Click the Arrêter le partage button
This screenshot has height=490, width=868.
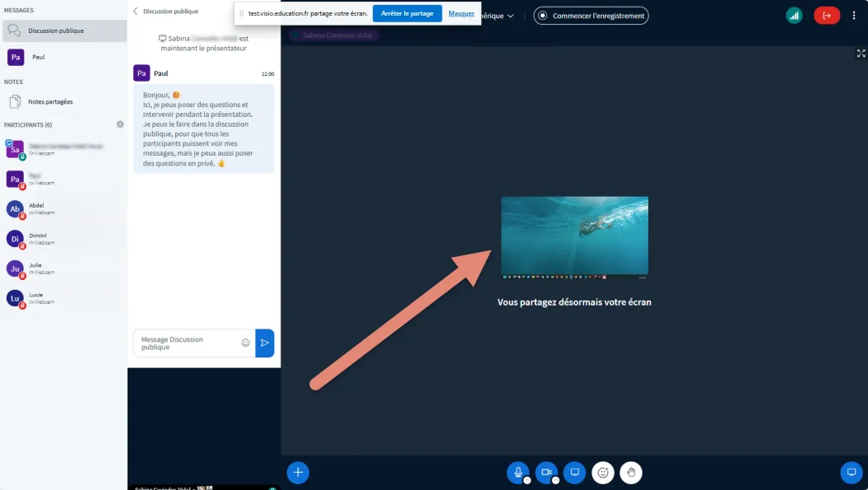407,14
